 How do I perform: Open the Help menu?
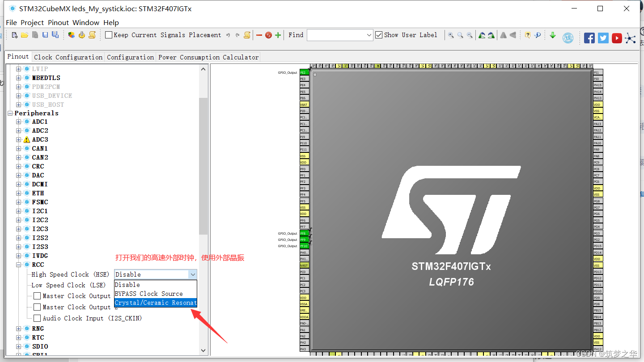pyautogui.click(x=111, y=22)
